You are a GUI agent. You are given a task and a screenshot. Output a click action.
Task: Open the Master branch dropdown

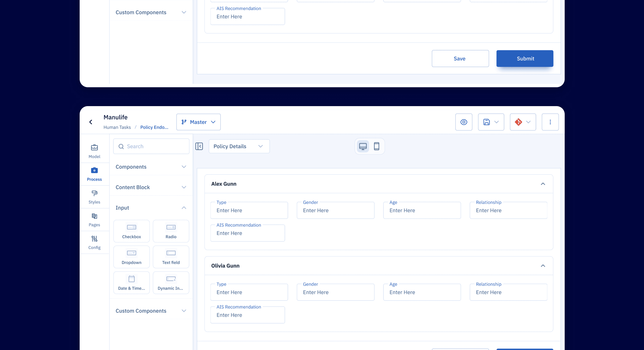(x=198, y=122)
